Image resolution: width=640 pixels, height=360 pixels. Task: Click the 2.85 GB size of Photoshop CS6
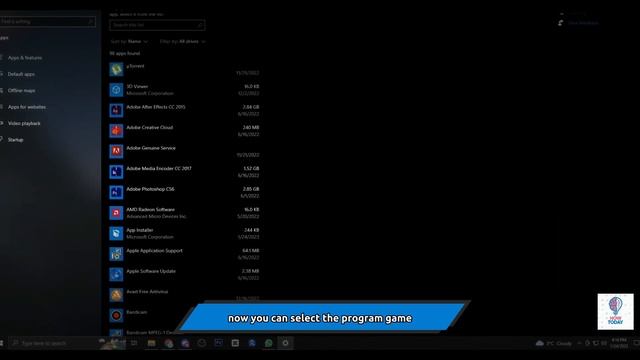(251, 189)
